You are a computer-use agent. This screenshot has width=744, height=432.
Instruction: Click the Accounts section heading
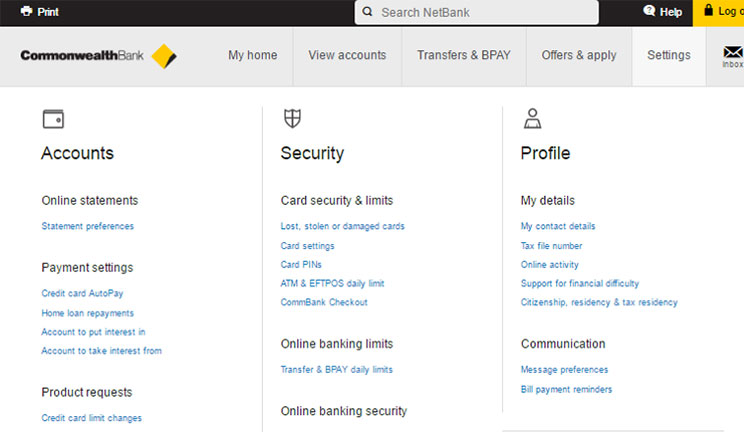77,153
